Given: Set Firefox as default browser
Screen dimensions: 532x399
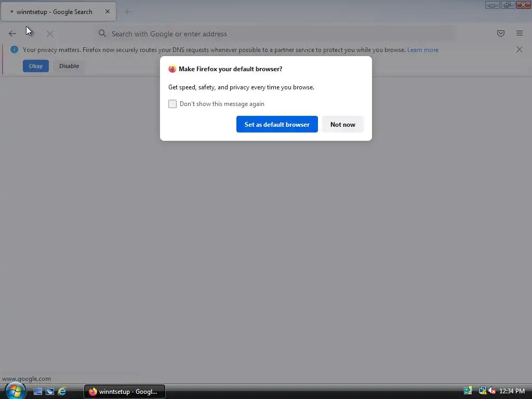Looking at the screenshot, I should click(x=277, y=124).
